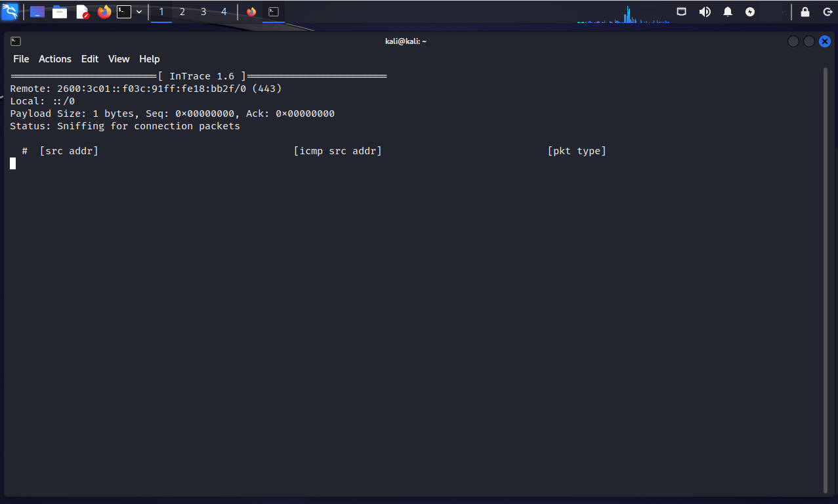
Task: Open the notifications bell icon
Action: click(x=728, y=12)
